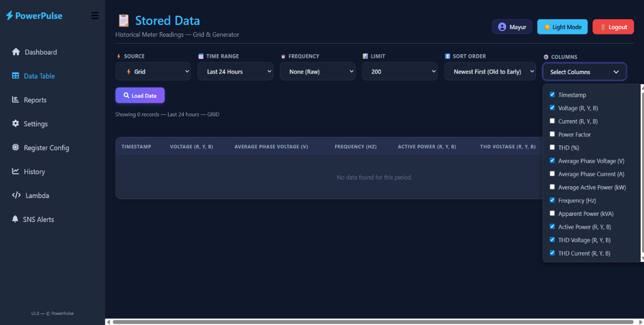Click the Load Data button
Screen dimensions: 644x325
pos(140,95)
